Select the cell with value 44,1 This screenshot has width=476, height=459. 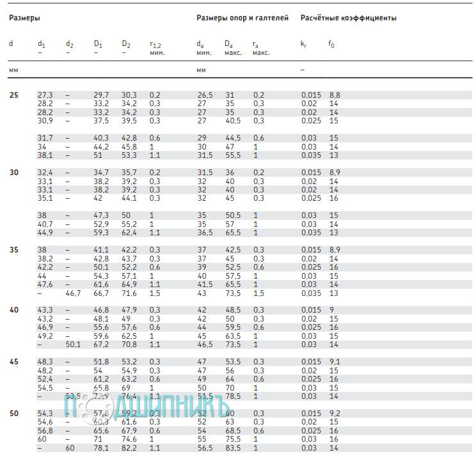[129, 198]
